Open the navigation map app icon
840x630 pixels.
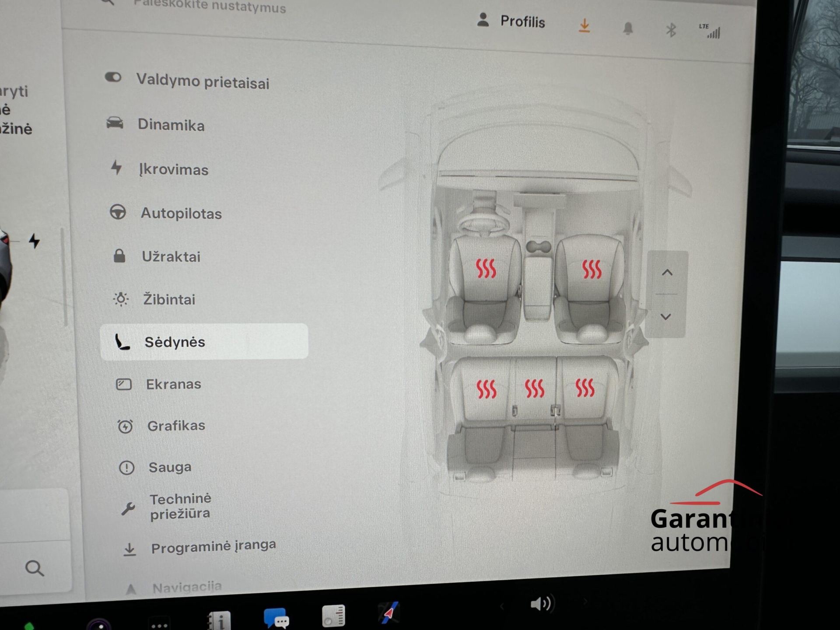pyautogui.click(x=388, y=613)
